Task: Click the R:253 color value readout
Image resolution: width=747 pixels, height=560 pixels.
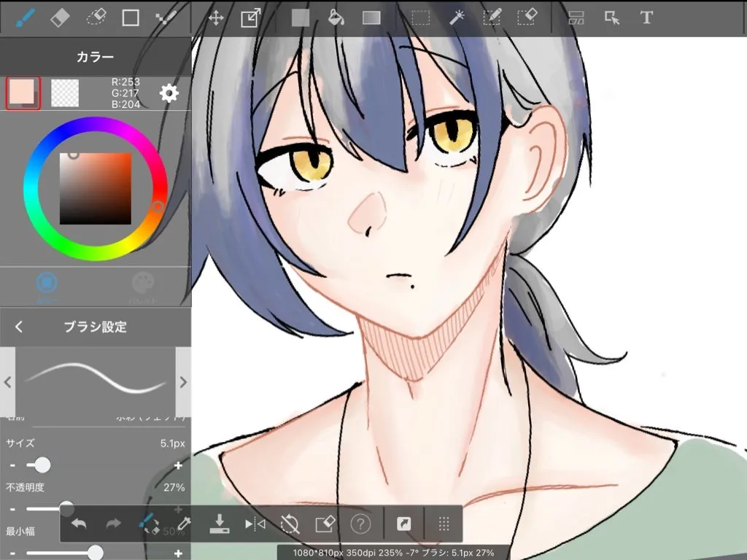Action: pos(125,82)
